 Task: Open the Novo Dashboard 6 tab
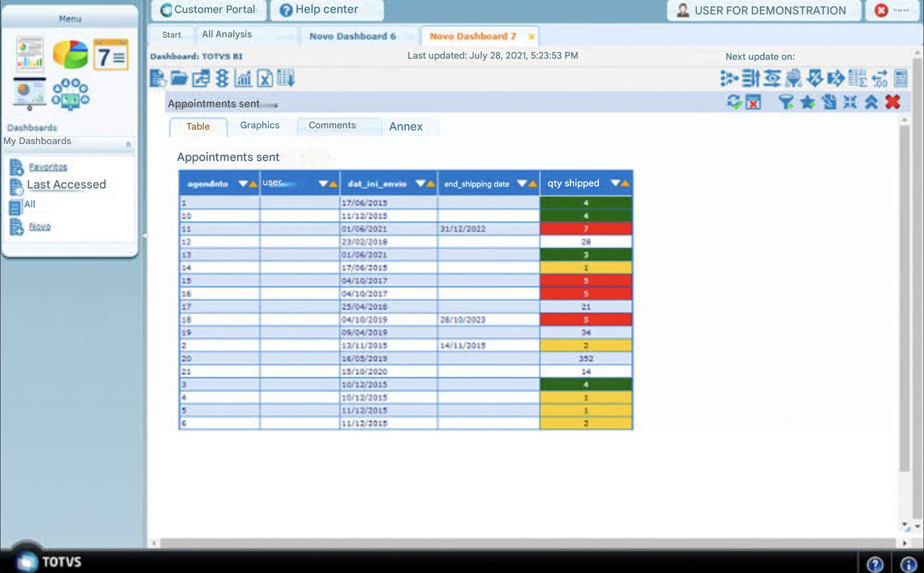coord(352,36)
